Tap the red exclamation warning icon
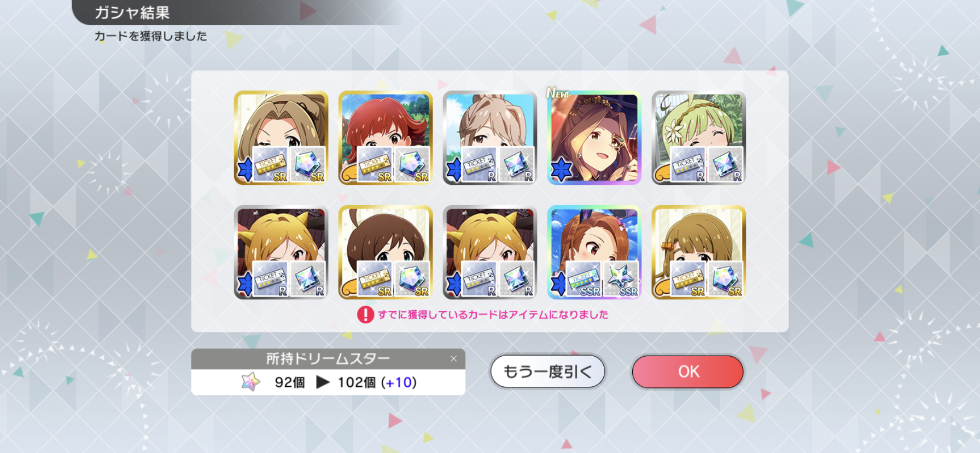 click(x=365, y=315)
